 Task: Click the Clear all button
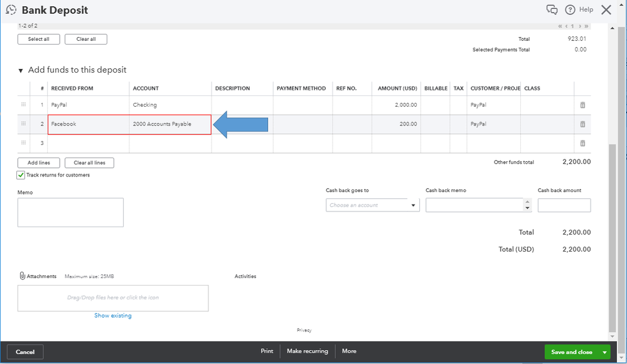[x=86, y=39]
